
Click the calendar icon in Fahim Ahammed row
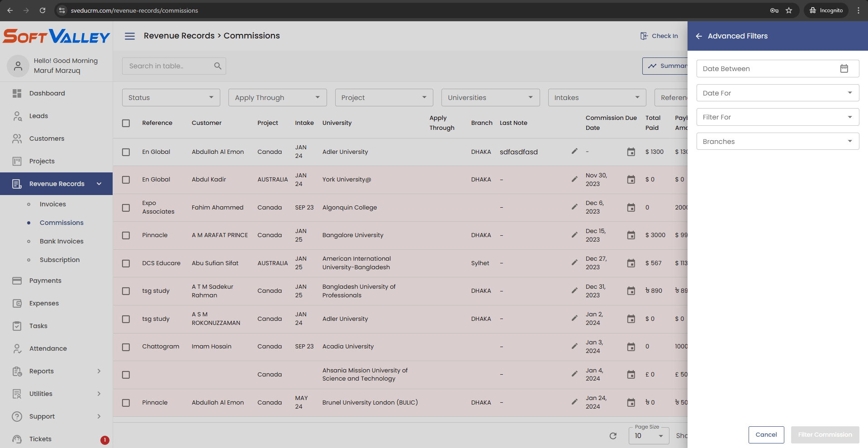[631, 208]
